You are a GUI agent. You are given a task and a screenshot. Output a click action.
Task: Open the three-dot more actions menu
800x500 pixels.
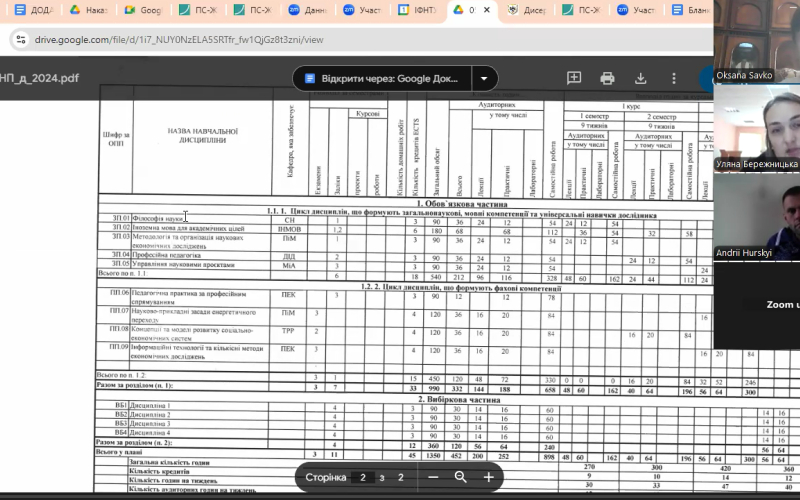673,78
